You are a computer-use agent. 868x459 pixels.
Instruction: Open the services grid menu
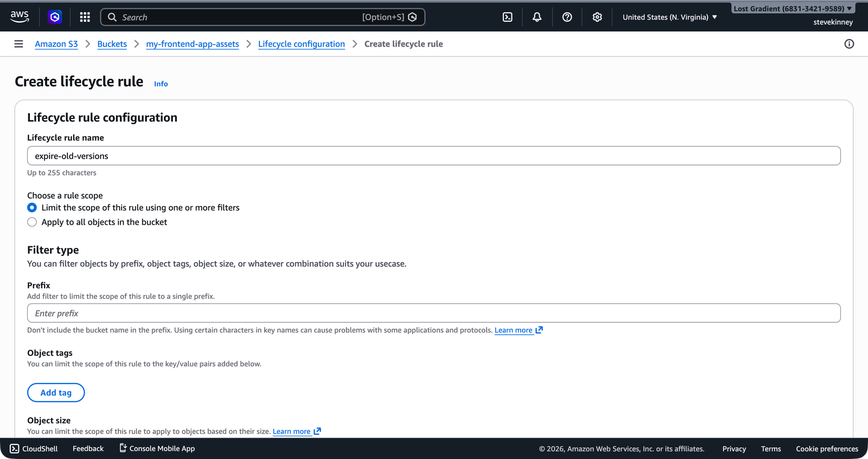click(x=85, y=17)
